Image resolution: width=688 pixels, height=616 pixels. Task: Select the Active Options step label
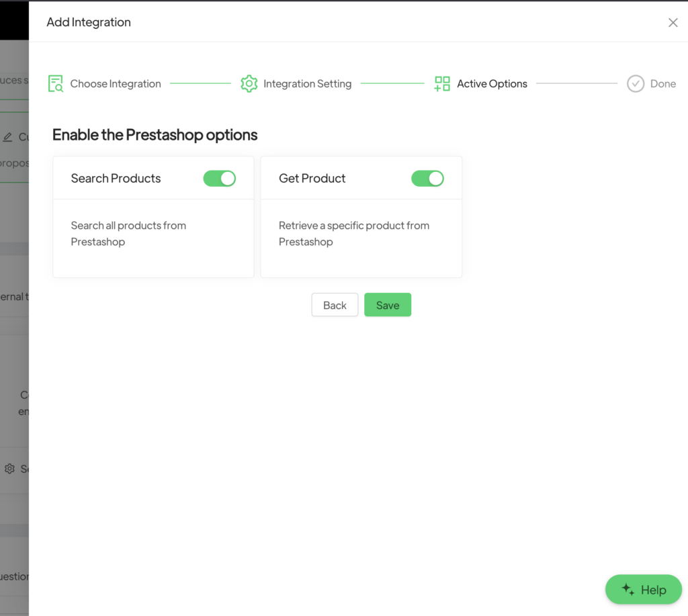coord(492,84)
